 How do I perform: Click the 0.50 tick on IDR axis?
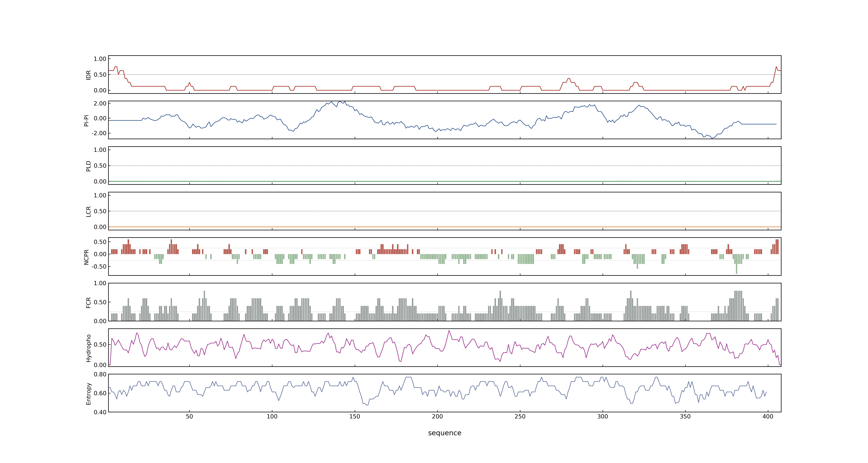(x=100, y=75)
